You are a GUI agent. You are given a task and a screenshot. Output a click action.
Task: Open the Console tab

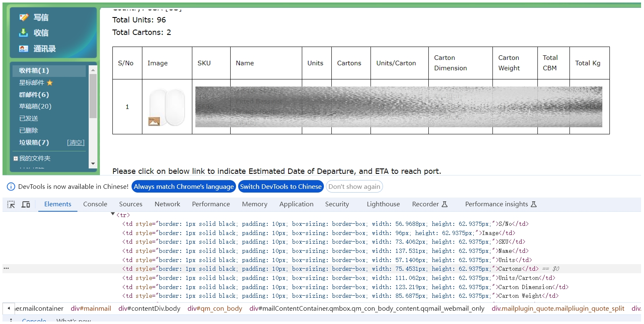click(x=95, y=204)
